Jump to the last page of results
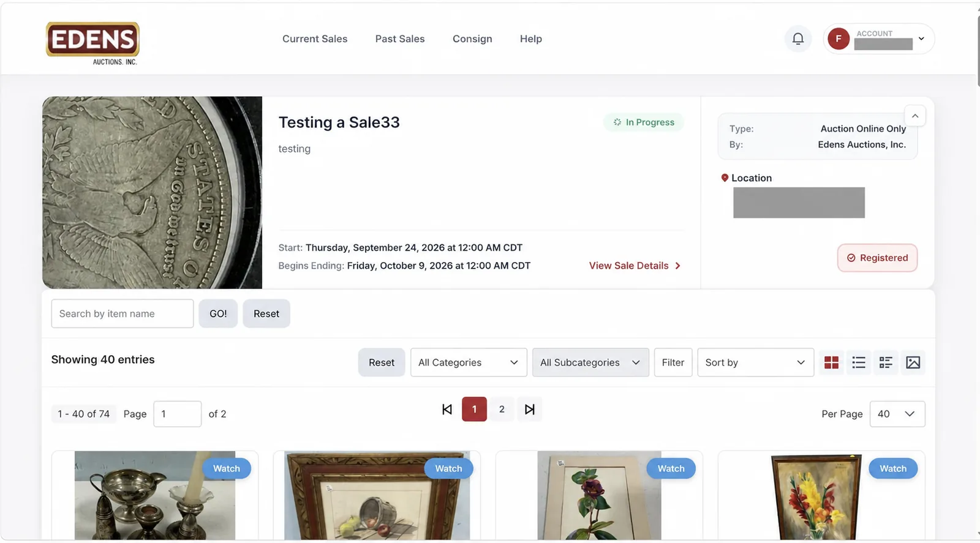Viewport: 980px width, 543px height. click(x=530, y=409)
